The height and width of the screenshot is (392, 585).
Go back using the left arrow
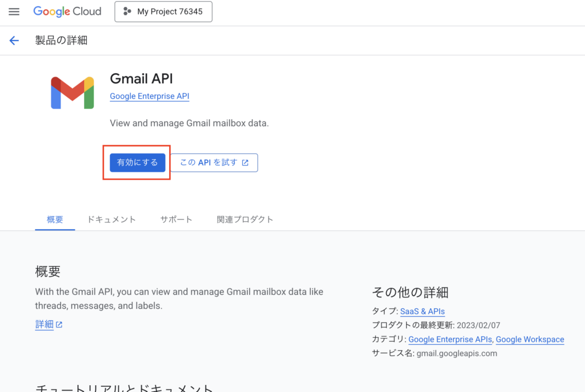(14, 41)
